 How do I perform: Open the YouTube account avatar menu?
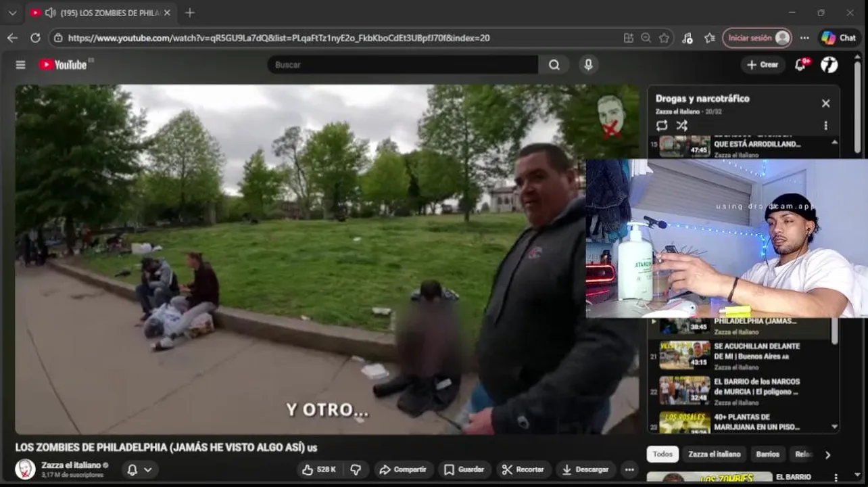(x=829, y=65)
